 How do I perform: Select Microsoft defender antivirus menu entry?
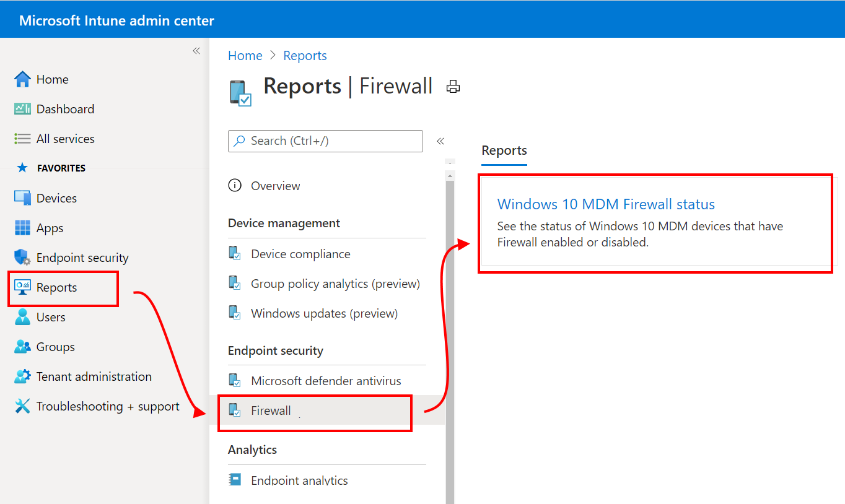[326, 380]
